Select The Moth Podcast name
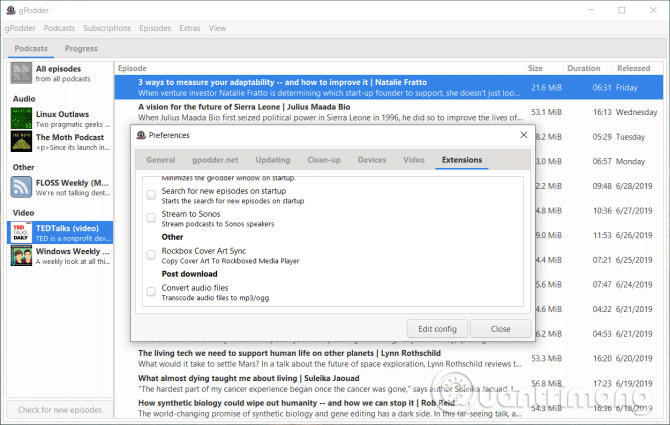 [70, 138]
